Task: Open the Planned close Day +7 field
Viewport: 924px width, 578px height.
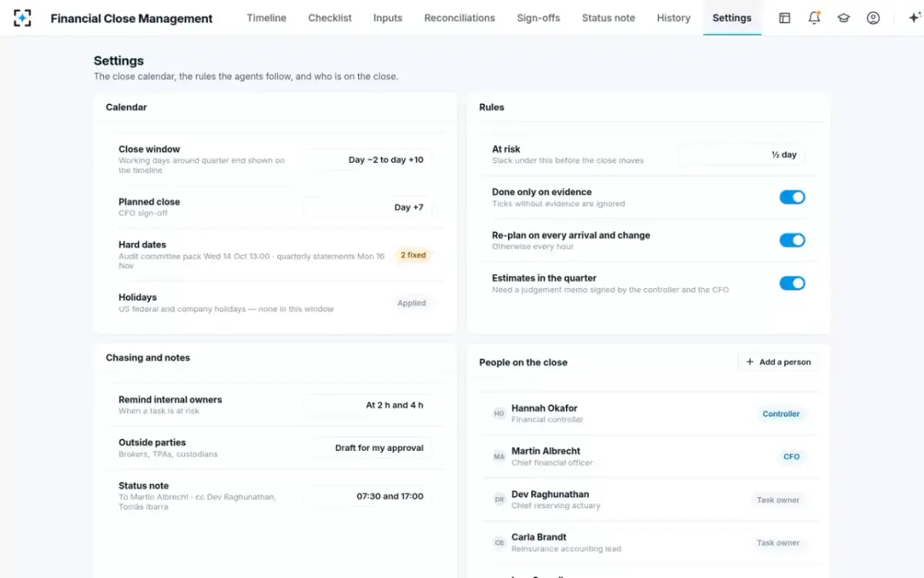Action: (369, 207)
